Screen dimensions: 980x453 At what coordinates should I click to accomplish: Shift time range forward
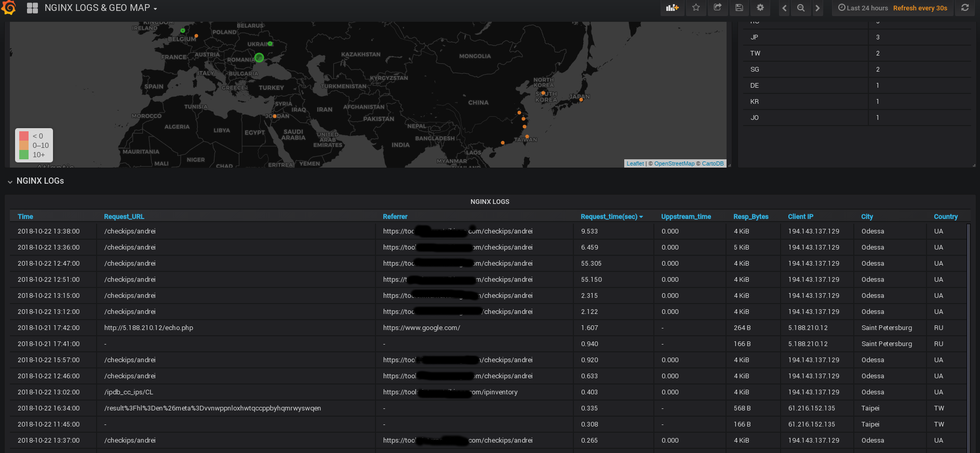(817, 8)
